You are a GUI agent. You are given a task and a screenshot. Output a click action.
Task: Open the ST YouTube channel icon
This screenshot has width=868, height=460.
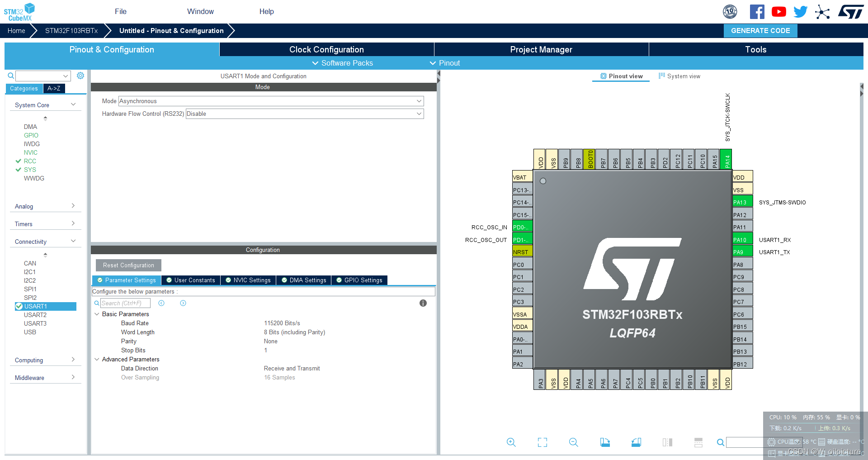click(x=778, y=12)
